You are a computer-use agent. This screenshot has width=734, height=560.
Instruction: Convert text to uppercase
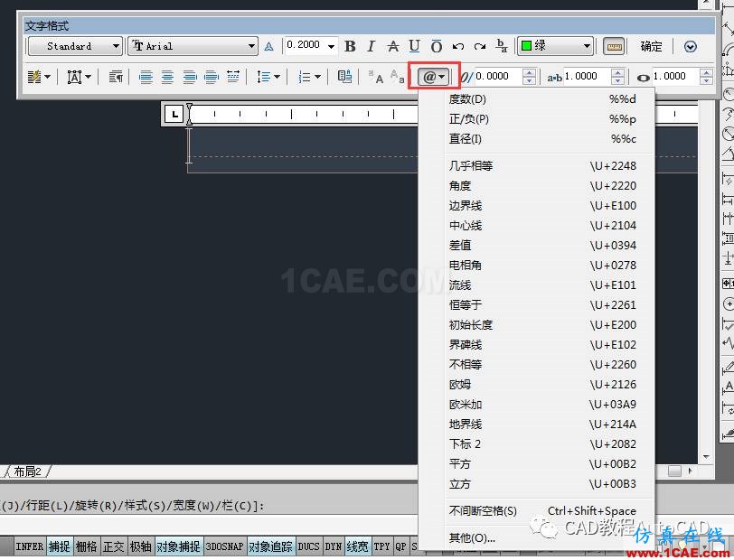(x=376, y=76)
